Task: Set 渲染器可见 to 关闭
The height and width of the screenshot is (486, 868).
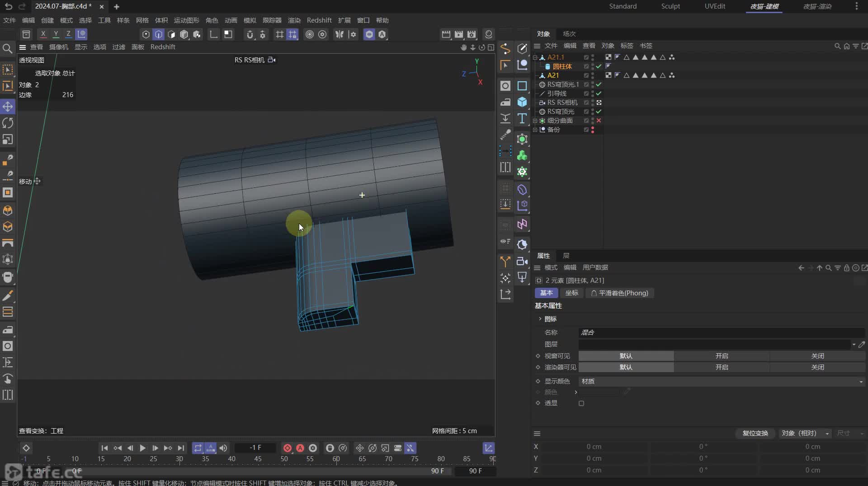Action: click(817, 367)
